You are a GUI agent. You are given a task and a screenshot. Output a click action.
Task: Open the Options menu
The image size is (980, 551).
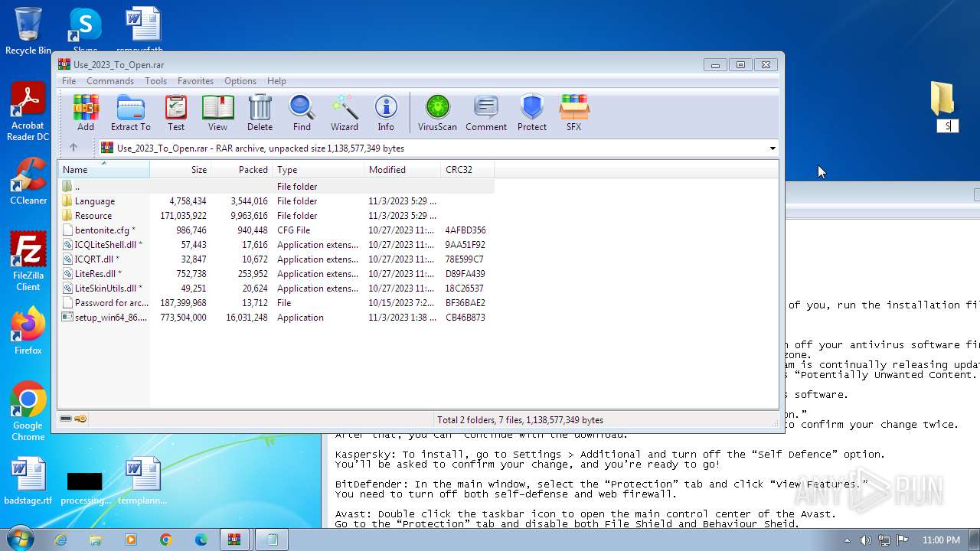240,81
